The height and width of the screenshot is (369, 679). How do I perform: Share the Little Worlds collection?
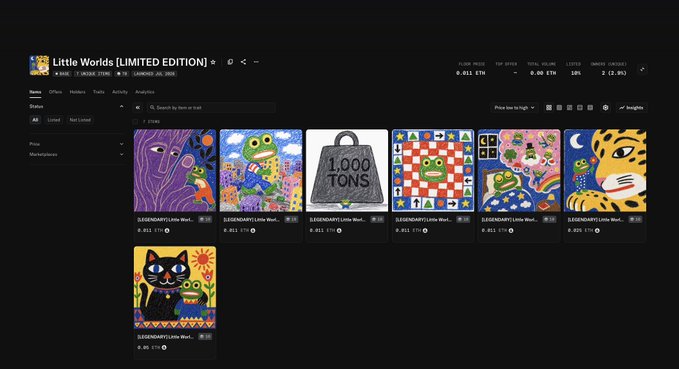(243, 62)
